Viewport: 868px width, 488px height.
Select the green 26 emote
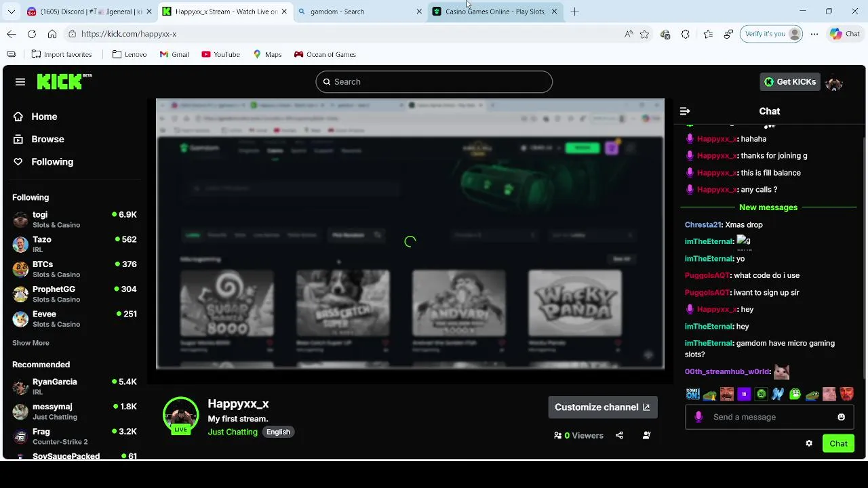coord(761,394)
